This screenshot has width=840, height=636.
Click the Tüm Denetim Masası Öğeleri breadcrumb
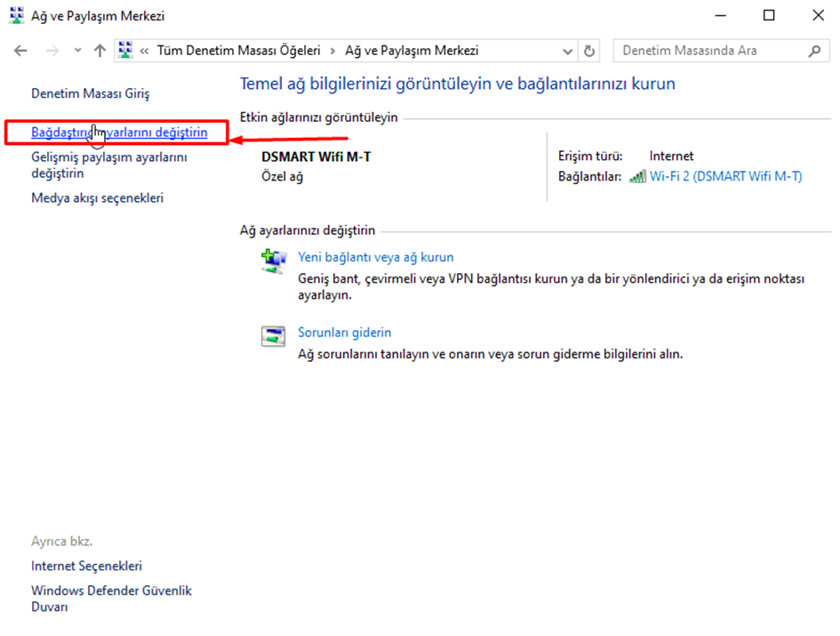click(x=238, y=51)
